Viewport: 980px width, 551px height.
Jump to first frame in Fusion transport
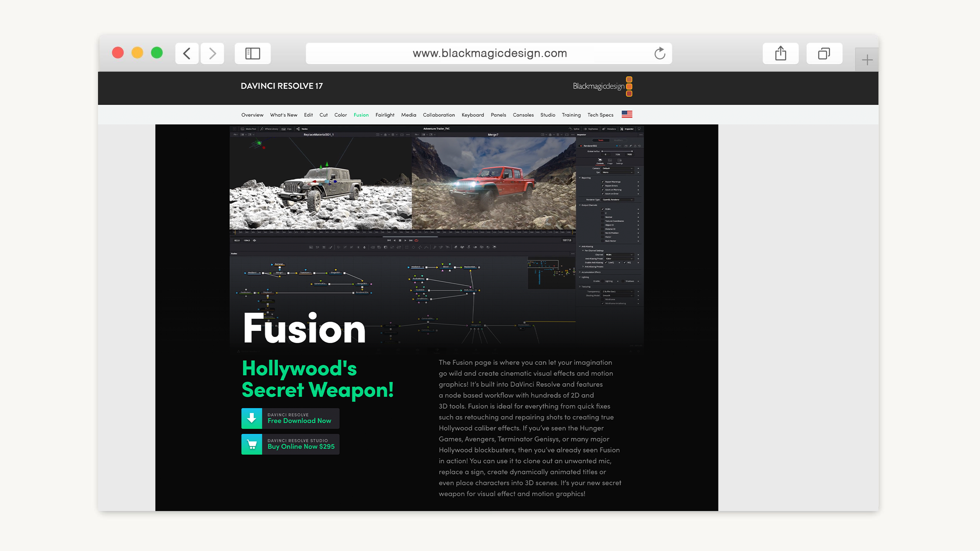click(389, 240)
